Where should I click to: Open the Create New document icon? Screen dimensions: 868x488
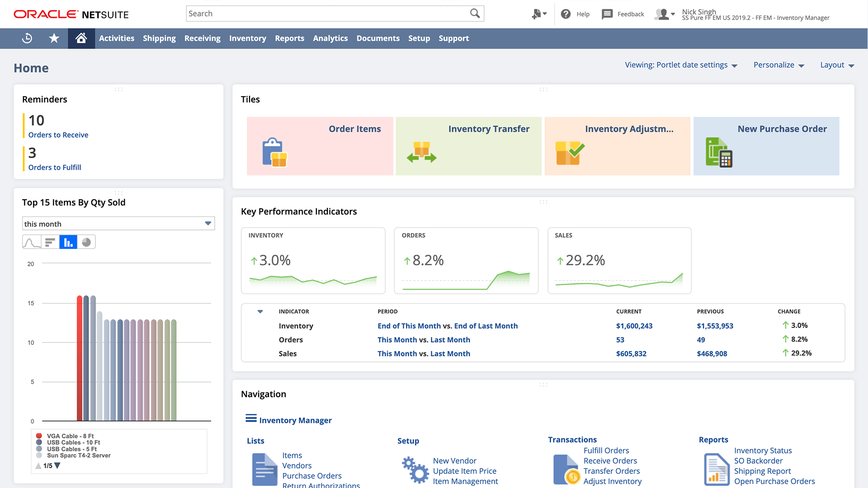pos(537,14)
